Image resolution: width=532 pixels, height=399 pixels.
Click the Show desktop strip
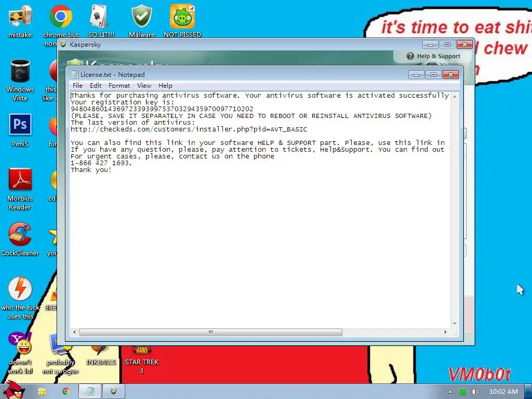point(528,392)
